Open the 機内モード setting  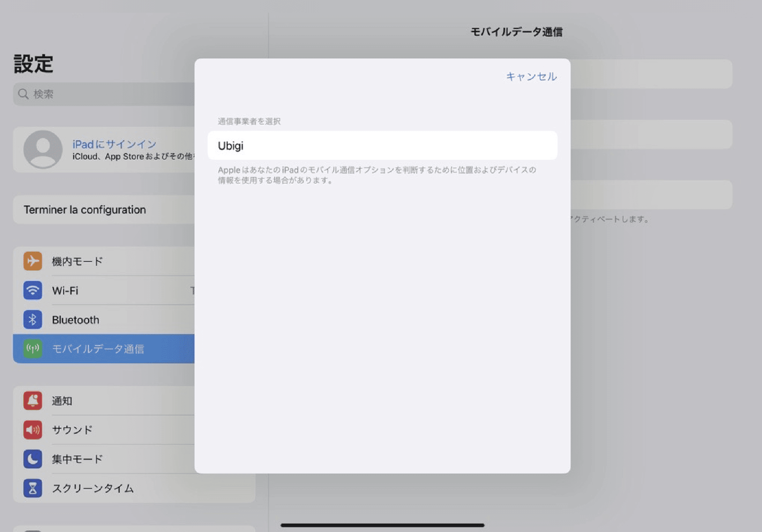click(x=104, y=261)
